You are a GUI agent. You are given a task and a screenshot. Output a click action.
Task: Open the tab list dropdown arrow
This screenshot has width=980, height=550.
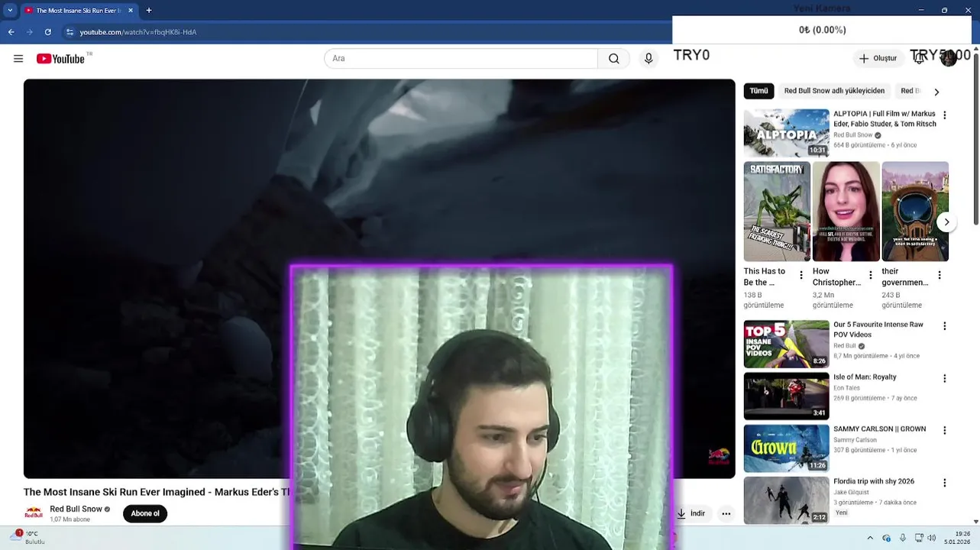pos(10,11)
